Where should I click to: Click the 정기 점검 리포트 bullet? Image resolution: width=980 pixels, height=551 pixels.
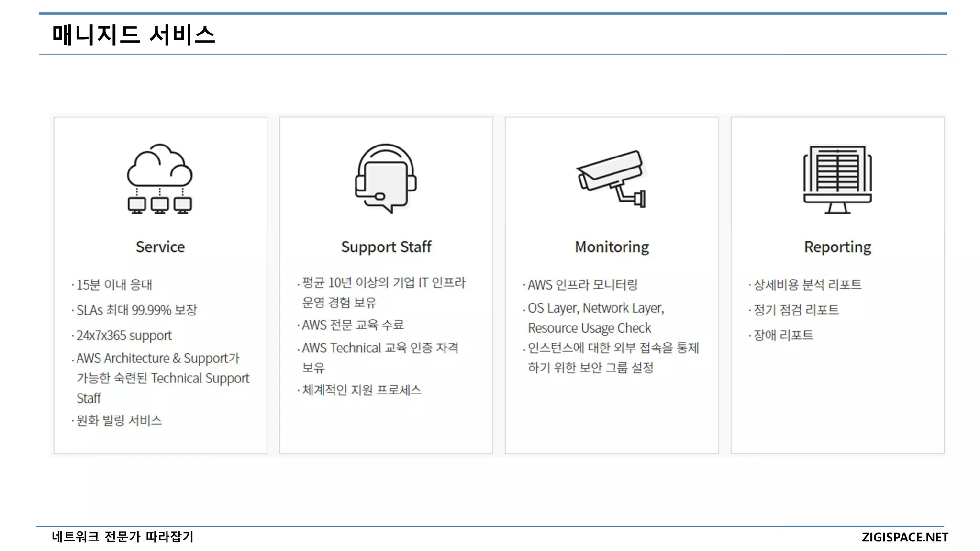pos(796,310)
